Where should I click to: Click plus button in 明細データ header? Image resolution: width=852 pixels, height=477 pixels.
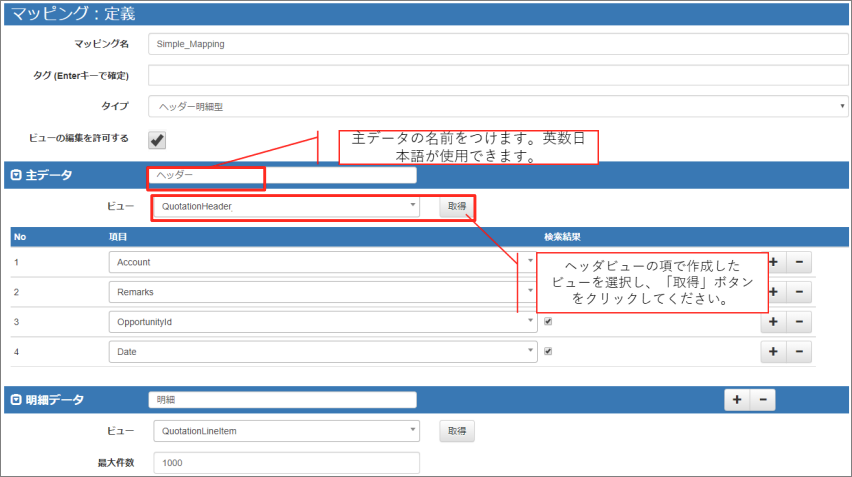pyautogui.click(x=736, y=400)
